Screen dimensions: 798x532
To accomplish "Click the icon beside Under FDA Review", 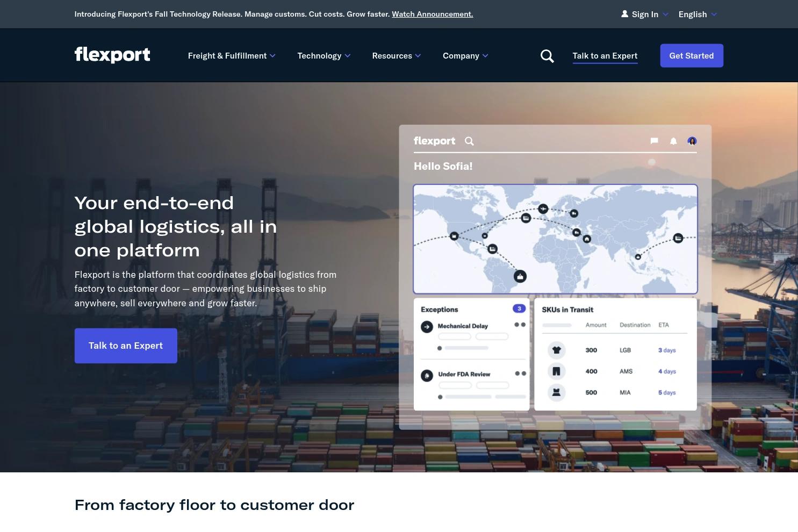I will click(x=427, y=375).
